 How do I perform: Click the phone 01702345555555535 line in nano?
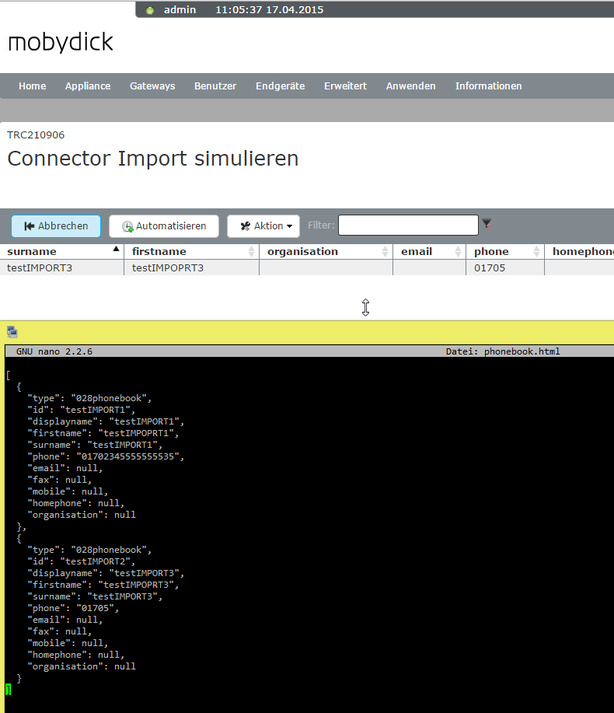(106, 457)
